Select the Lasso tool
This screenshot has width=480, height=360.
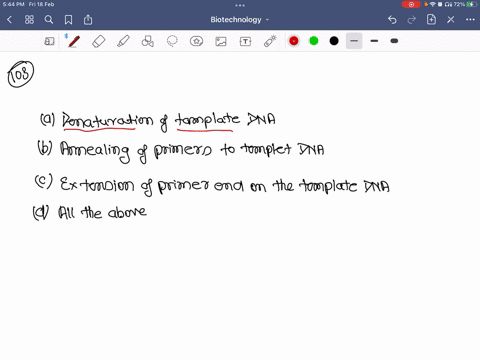pyautogui.click(x=172, y=41)
